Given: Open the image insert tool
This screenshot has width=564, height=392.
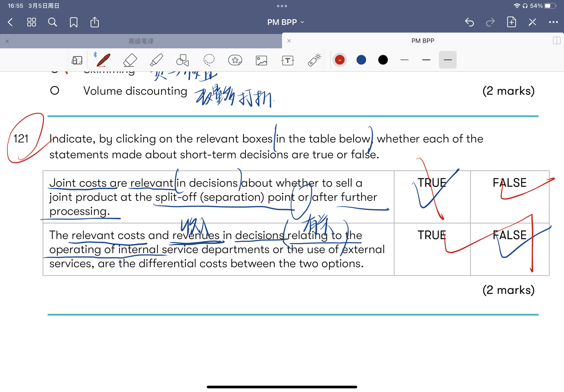Looking at the screenshot, I should pyautogui.click(x=261, y=60).
